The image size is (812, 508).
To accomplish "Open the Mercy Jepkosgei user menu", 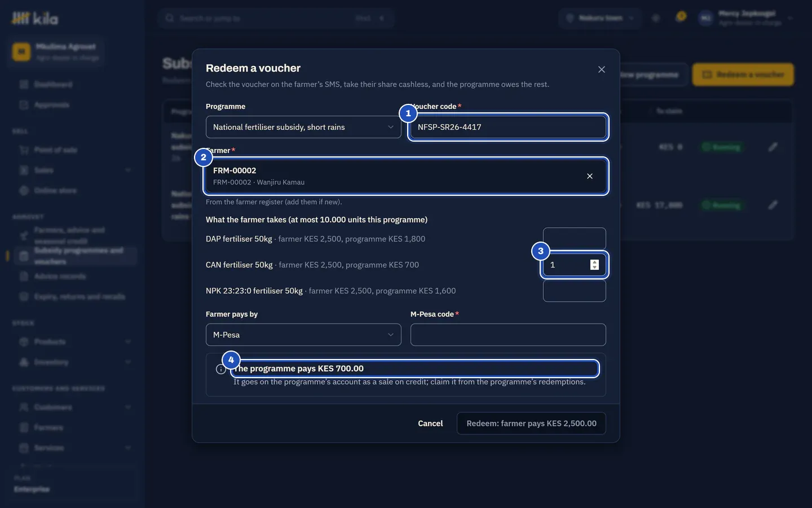I will (746, 18).
